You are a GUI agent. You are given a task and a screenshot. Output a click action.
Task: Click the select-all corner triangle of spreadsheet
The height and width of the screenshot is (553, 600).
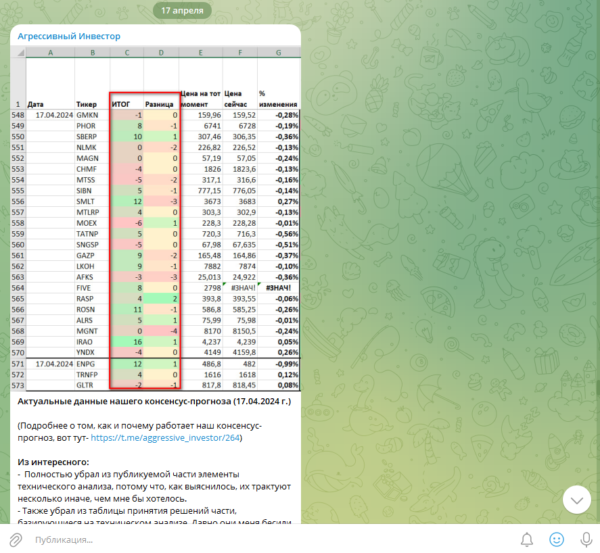[x=19, y=52]
